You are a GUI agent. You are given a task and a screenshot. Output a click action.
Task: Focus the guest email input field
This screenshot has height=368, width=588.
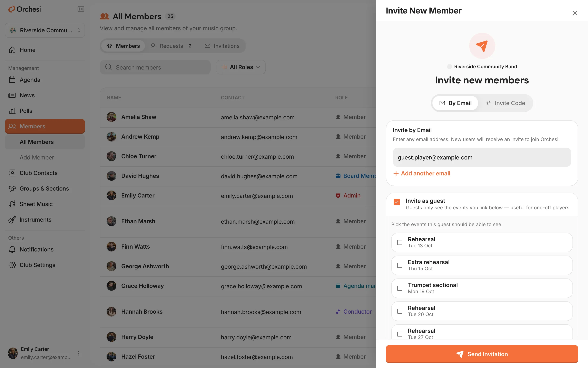[x=482, y=157]
